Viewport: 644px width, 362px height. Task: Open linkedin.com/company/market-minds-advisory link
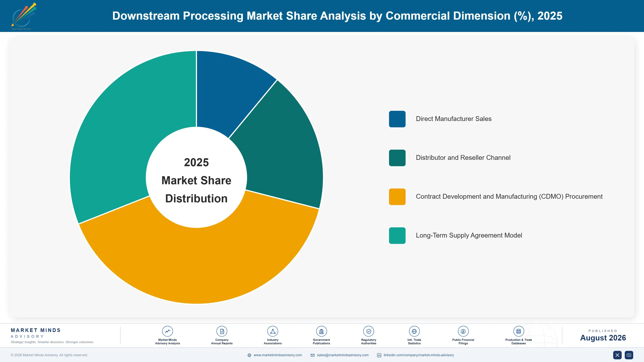coord(419,355)
